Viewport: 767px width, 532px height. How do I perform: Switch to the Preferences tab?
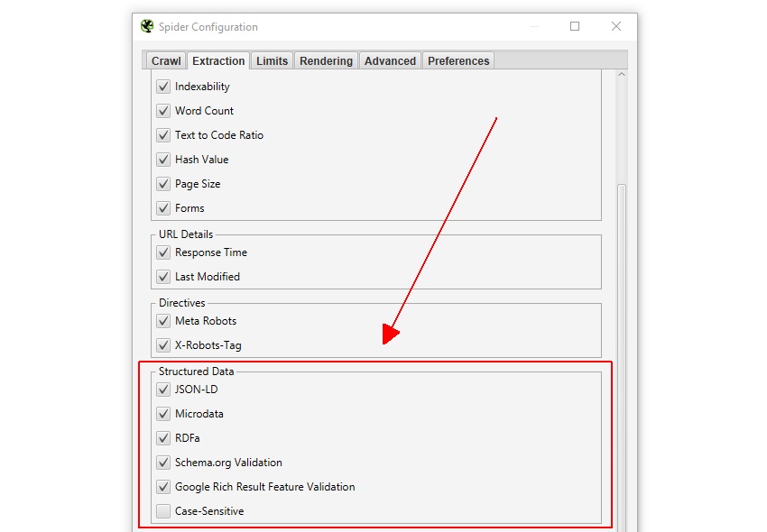pyautogui.click(x=458, y=61)
